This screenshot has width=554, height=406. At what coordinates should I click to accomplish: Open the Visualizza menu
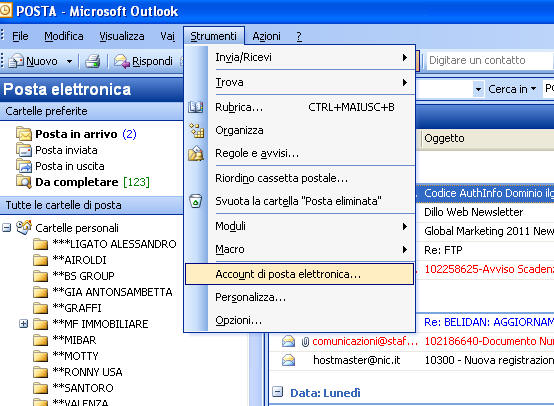pos(122,36)
